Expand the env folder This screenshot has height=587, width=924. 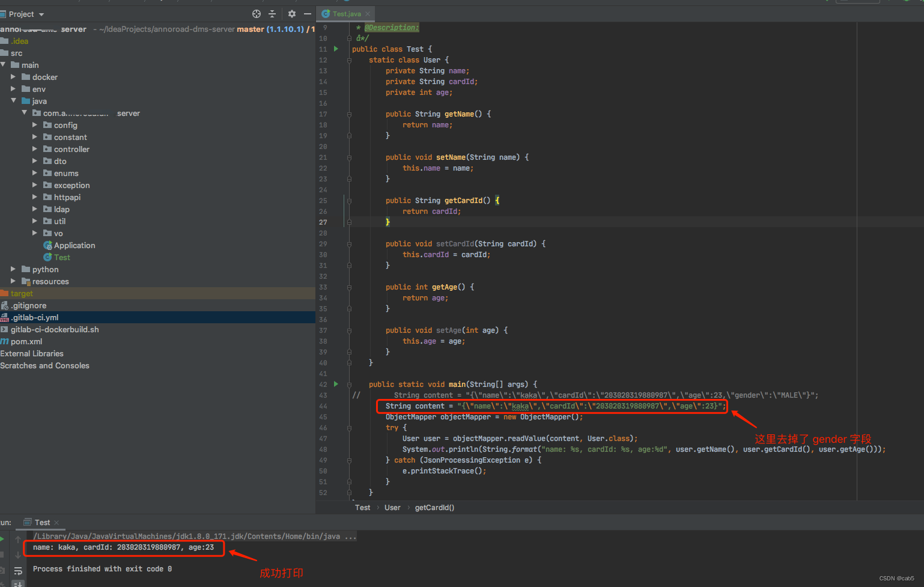point(13,89)
